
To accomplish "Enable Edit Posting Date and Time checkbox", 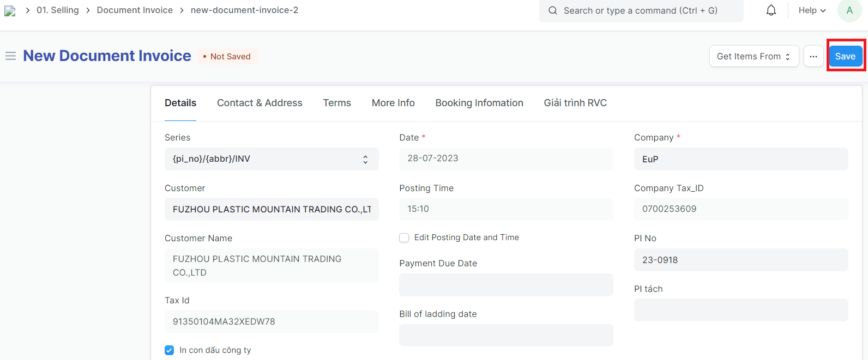I will (x=404, y=238).
